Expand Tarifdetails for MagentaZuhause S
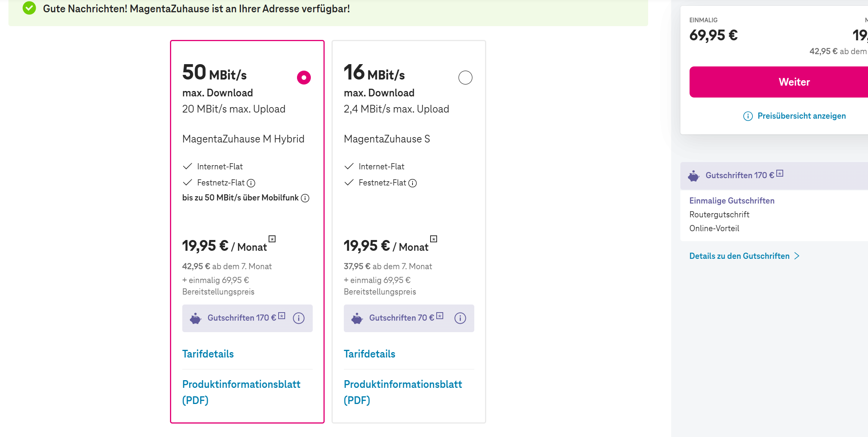The height and width of the screenshot is (437, 868). 370,354
